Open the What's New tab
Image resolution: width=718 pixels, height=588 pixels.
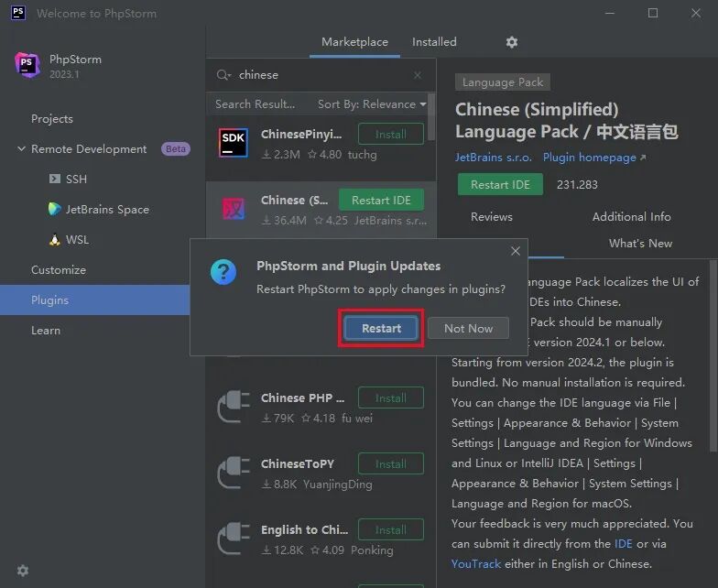coord(640,244)
